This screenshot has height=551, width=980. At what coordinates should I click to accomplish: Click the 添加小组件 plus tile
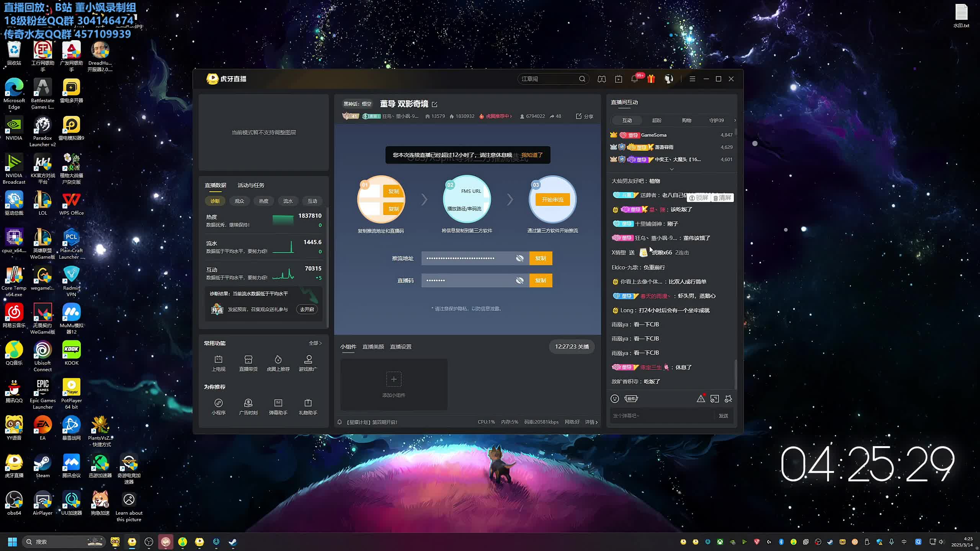(x=394, y=384)
